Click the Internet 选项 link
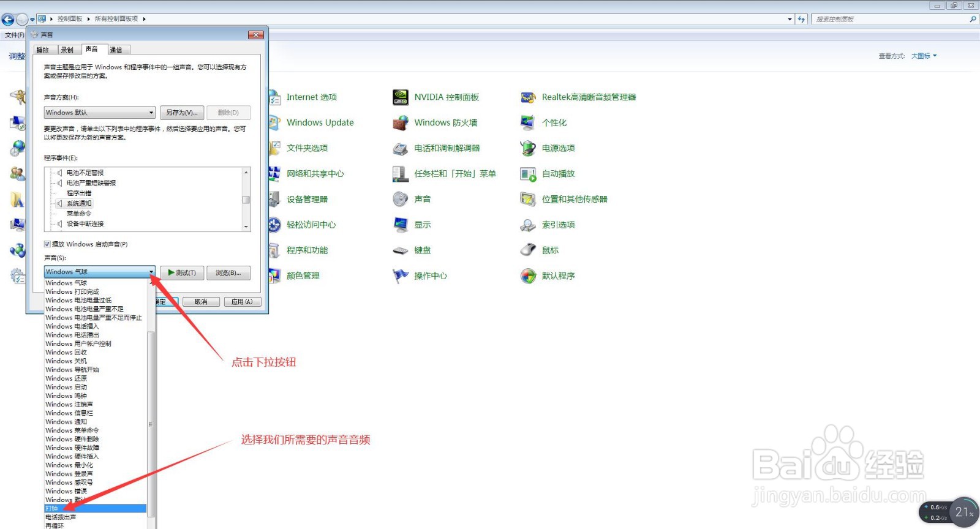Viewport: 980px width, 529px height. tap(312, 97)
